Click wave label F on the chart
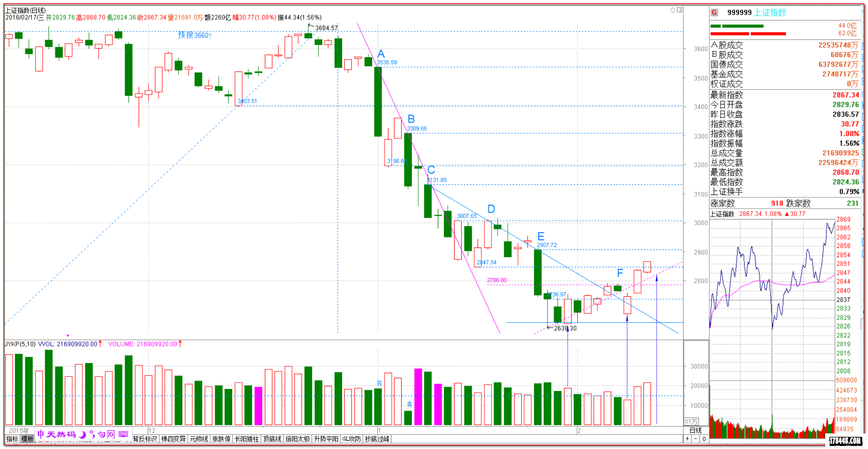868x449 pixels. (x=620, y=273)
